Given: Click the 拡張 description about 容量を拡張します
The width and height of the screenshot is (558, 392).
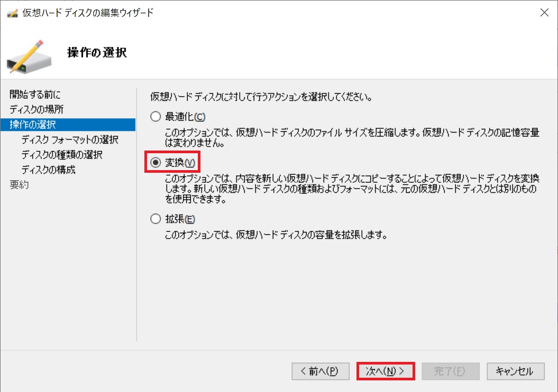Looking at the screenshot, I should (276, 235).
